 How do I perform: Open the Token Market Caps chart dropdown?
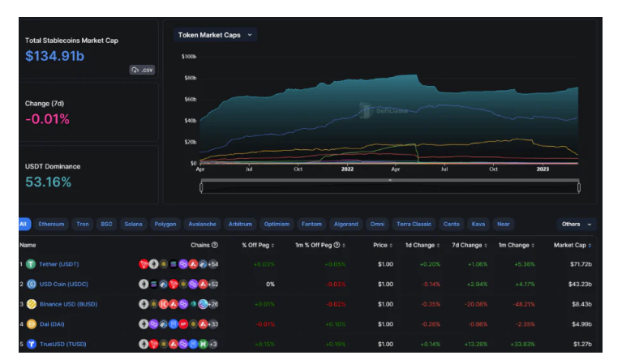click(215, 35)
